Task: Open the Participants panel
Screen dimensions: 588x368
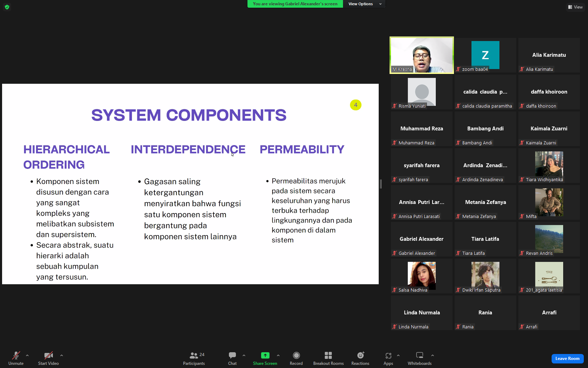Action: [194, 358]
